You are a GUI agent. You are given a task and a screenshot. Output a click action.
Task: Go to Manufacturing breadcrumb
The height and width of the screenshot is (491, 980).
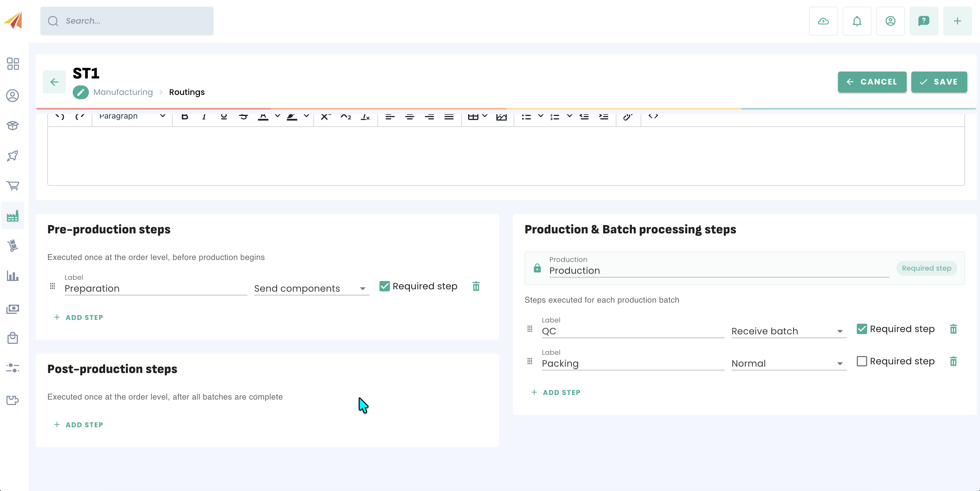123,92
